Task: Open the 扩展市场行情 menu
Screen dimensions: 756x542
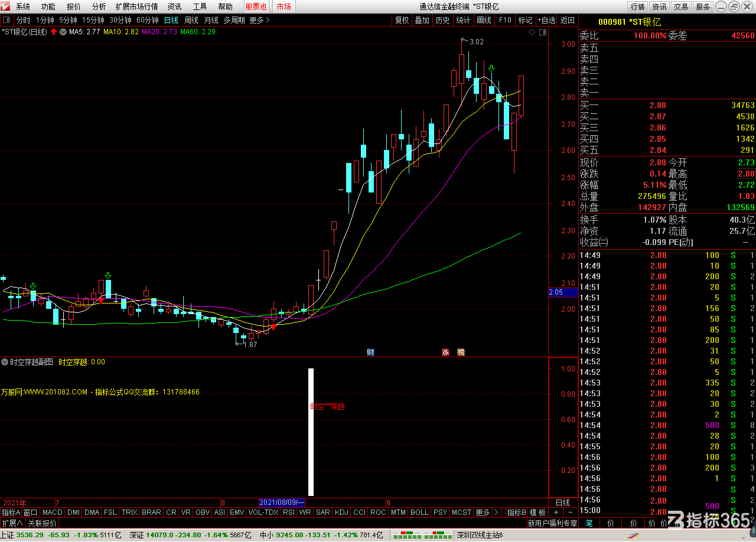Action: tap(136, 7)
